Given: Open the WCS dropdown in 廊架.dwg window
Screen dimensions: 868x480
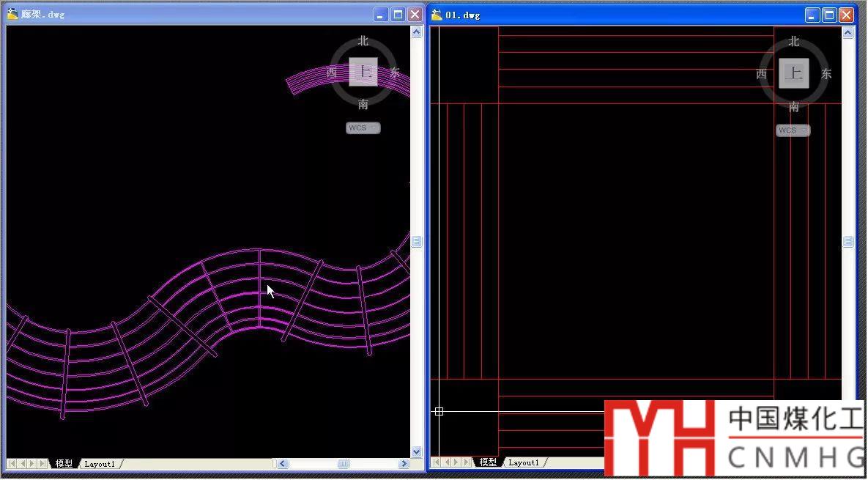Looking at the screenshot, I should pyautogui.click(x=363, y=128).
